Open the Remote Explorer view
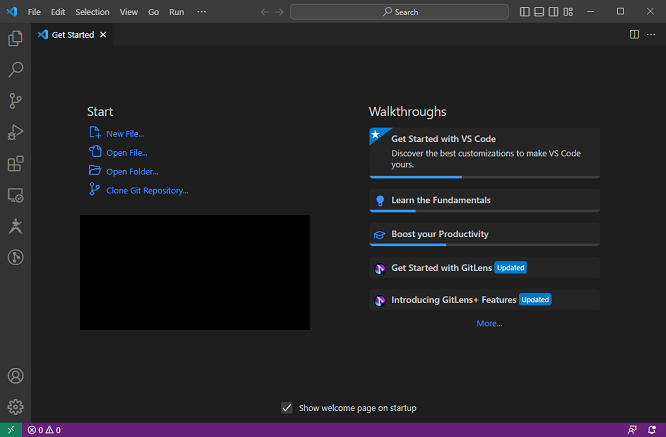 [x=15, y=195]
